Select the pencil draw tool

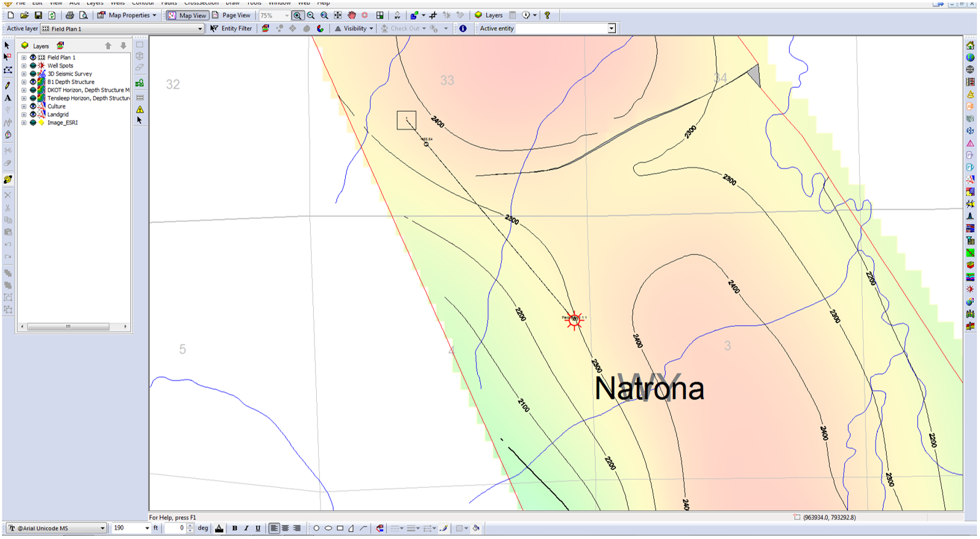click(7, 85)
